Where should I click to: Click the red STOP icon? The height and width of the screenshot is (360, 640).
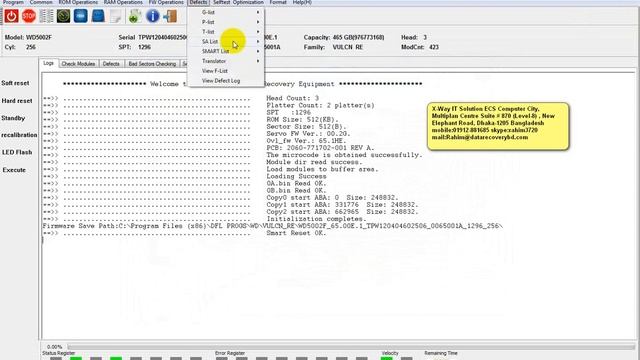29,16
